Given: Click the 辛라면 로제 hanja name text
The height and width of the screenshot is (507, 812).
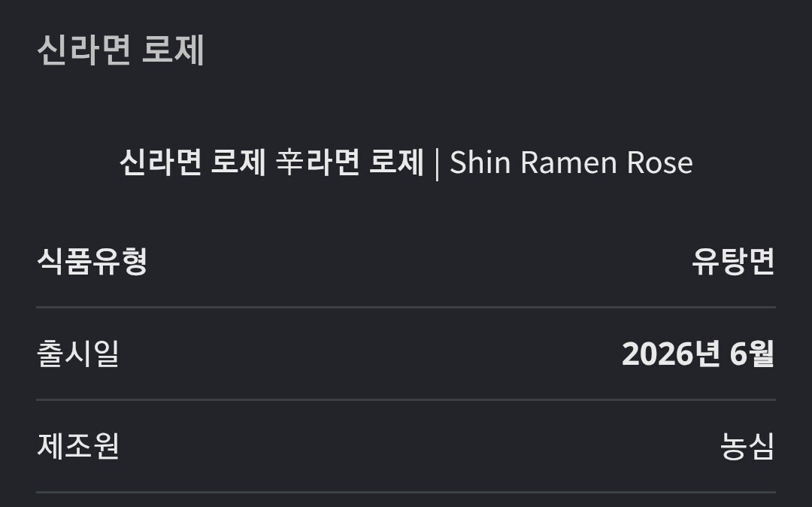Looking at the screenshot, I should point(350,162).
